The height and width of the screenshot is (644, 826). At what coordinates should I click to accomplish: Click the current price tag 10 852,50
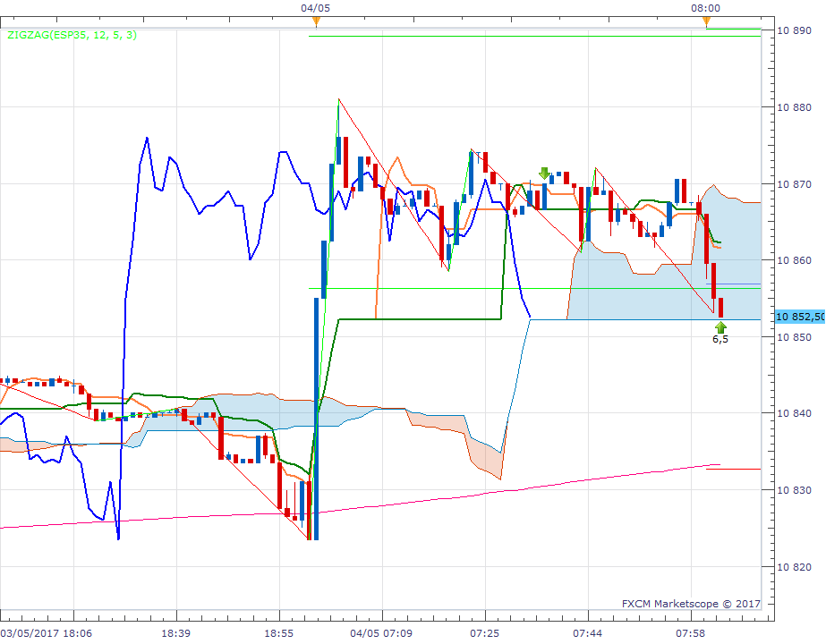click(x=800, y=317)
